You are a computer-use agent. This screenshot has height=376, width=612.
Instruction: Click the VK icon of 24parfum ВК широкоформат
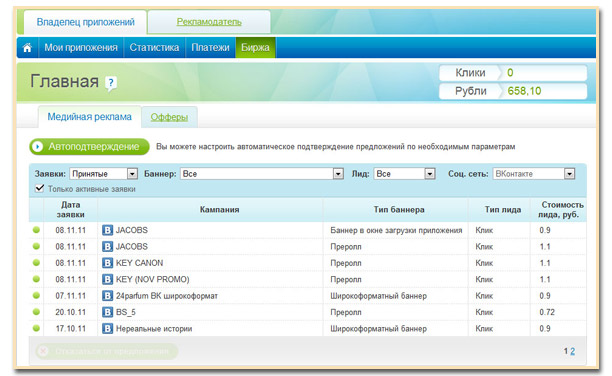pos(107,296)
